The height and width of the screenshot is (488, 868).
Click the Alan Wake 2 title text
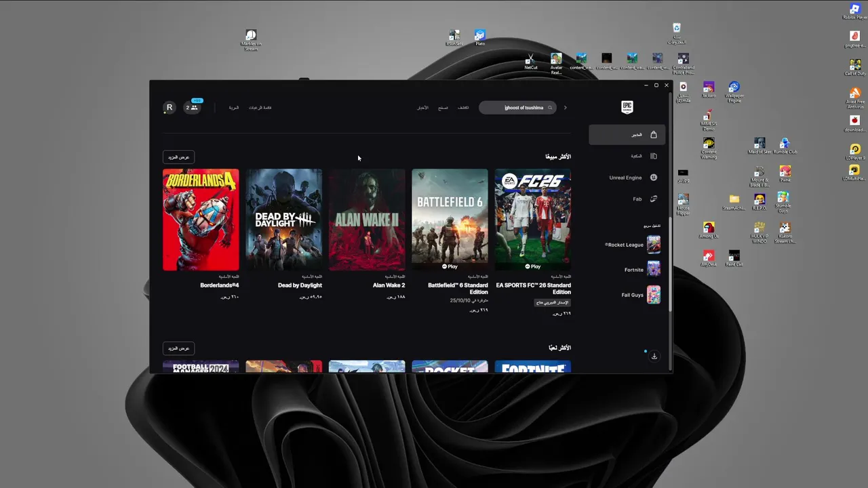389,285
